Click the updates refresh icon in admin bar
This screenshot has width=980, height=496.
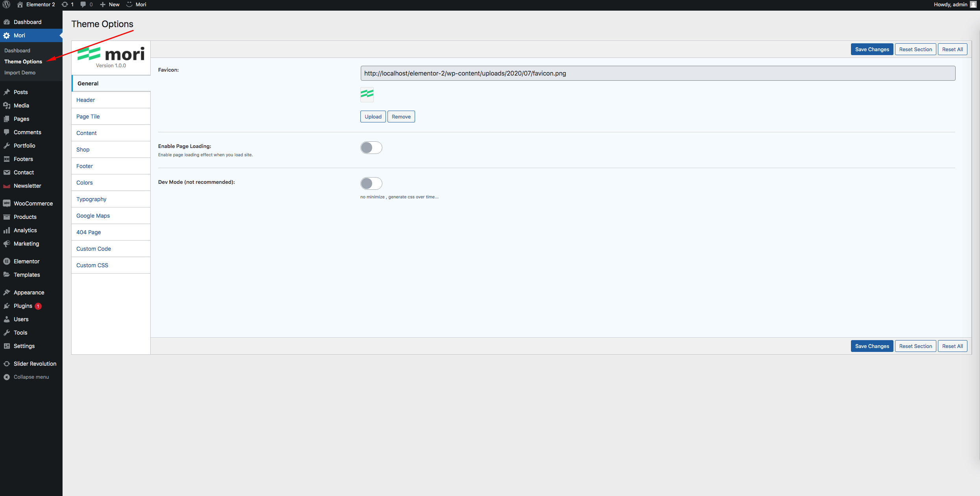point(65,4)
